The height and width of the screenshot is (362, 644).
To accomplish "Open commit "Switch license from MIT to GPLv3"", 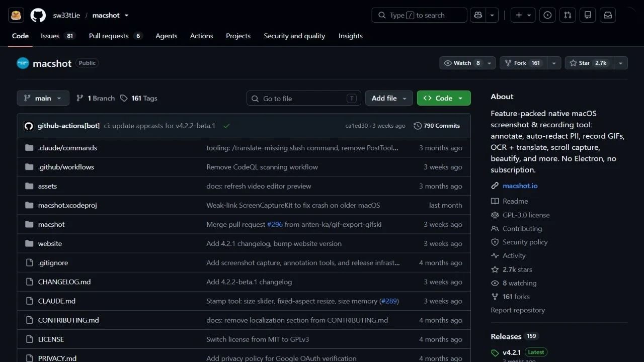I will pos(258,339).
